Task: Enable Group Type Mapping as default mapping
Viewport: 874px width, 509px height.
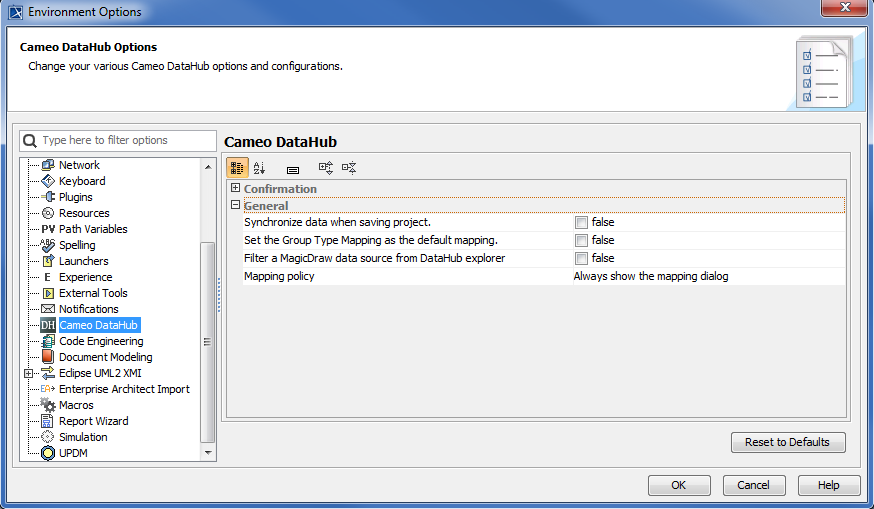Action: (x=581, y=240)
